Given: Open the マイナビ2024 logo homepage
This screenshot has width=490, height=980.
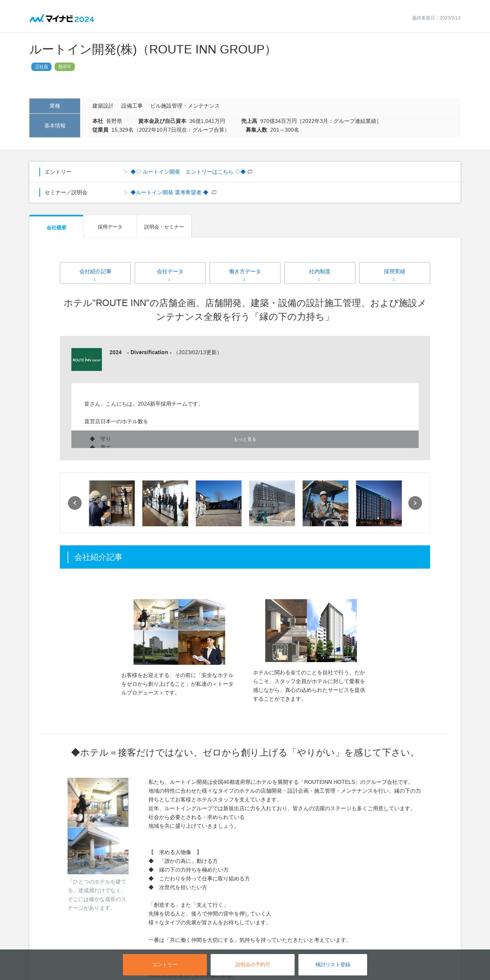Looking at the screenshot, I should (x=62, y=18).
